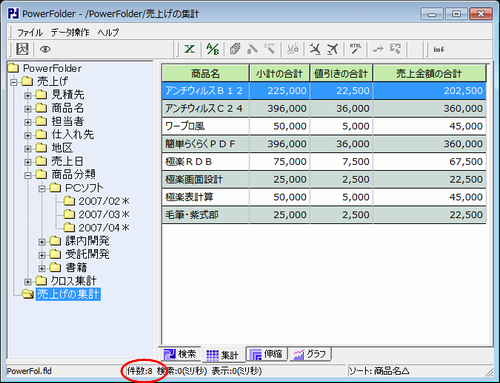Expand the 売上日 folder node
The height and width of the screenshot is (383, 500).
pyautogui.click(x=28, y=162)
